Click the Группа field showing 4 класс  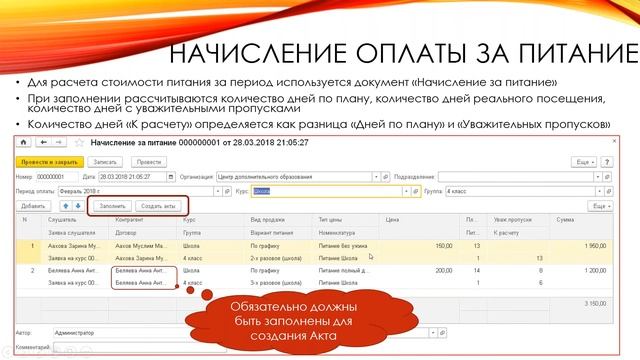[520, 191]
